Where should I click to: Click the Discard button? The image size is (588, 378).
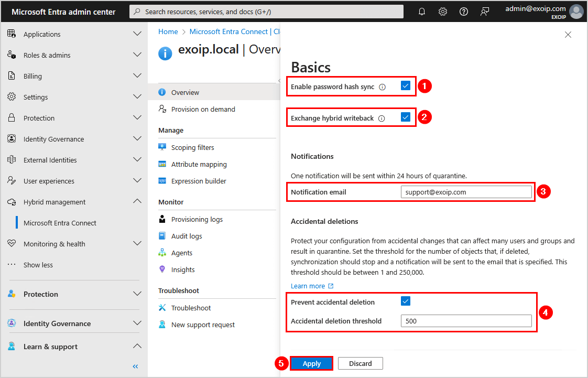pyautogui.click(x=361, y=363)
